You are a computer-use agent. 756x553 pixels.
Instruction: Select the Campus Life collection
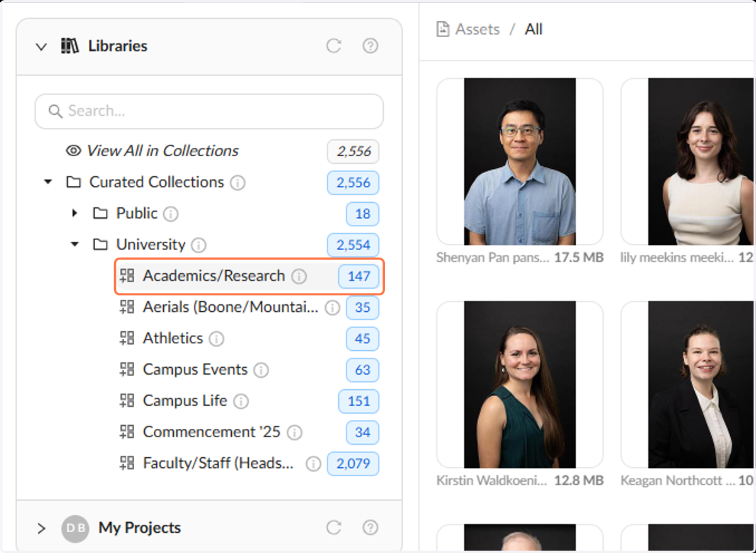[x=185, y=401]
